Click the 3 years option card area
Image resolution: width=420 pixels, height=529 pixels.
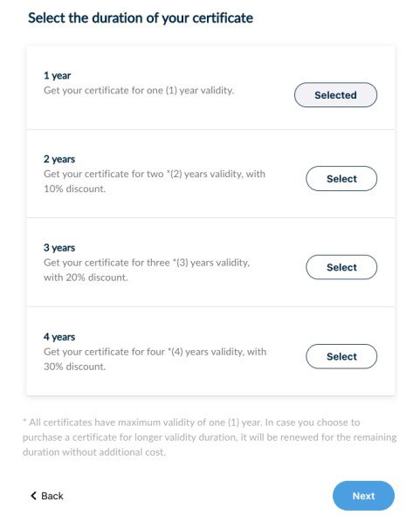coord(210,262)
